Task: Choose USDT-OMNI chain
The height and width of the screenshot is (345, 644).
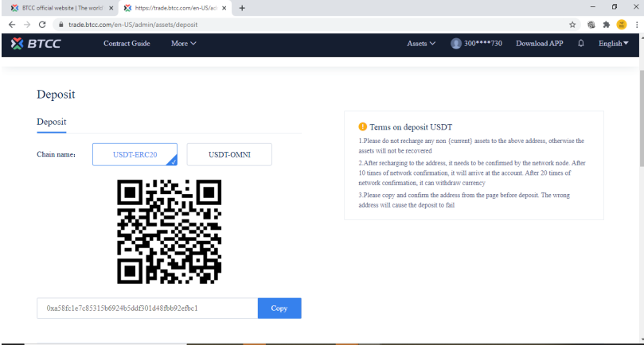Action: click(229, 155)
